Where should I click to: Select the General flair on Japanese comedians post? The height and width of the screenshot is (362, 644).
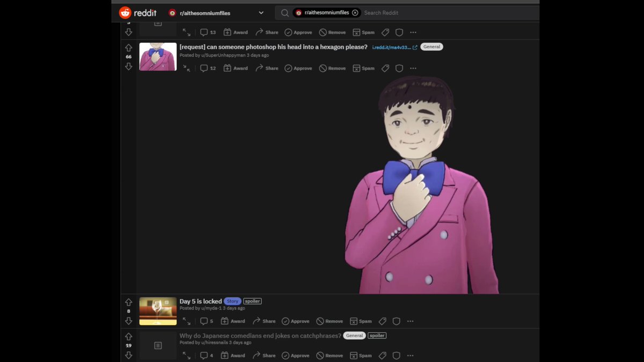point(354,336)
